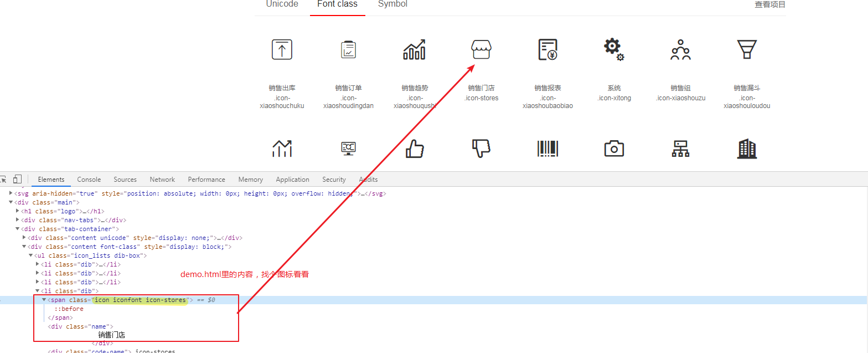
Task: Click the 销售趋势 bar chart icon
Action: (x=415, y=49)
